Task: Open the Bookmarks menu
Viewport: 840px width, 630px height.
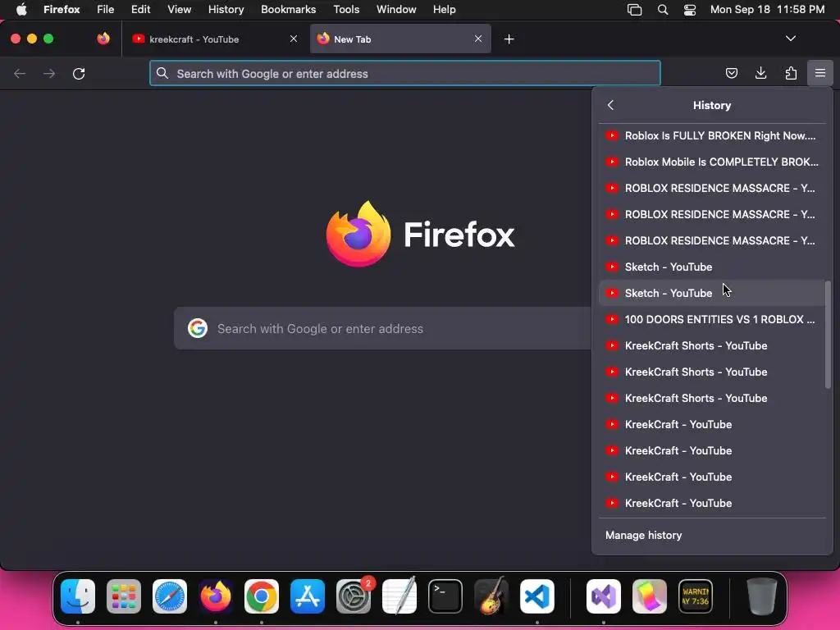Action: point(288,10)
